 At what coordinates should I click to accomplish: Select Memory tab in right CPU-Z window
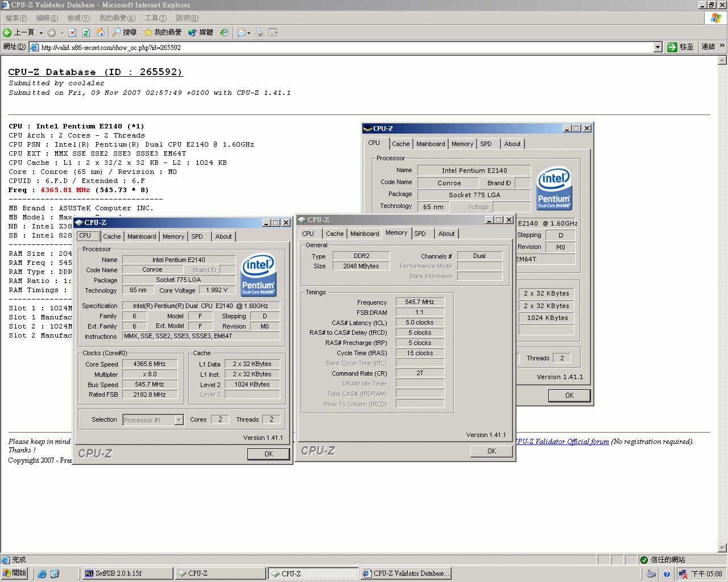click(462, 144)
